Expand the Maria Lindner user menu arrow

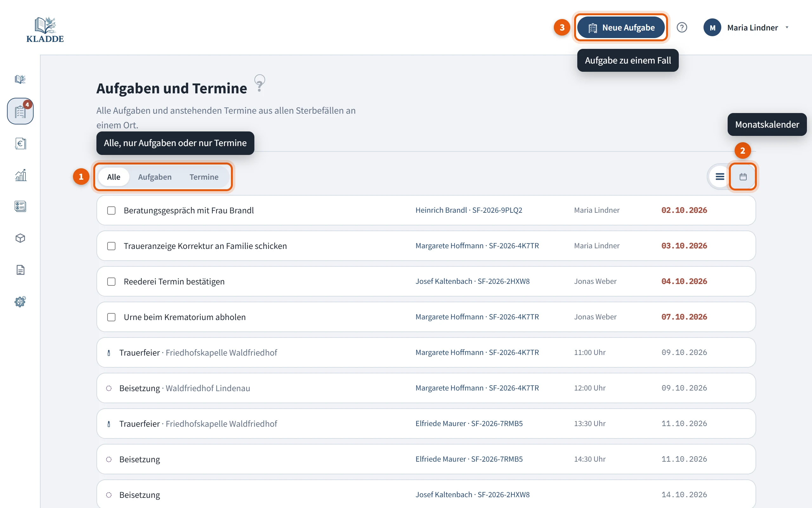coord(787,28)
